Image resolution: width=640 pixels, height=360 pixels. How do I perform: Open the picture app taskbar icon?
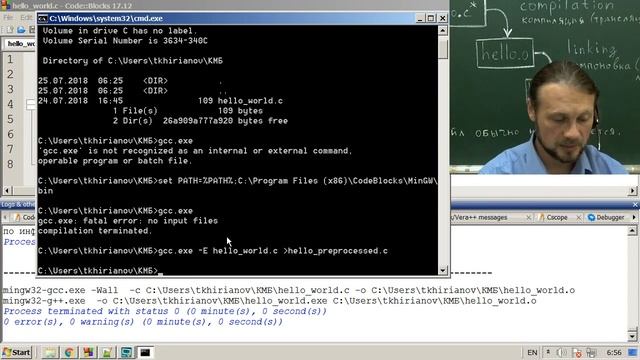click(x=107, y=352)
